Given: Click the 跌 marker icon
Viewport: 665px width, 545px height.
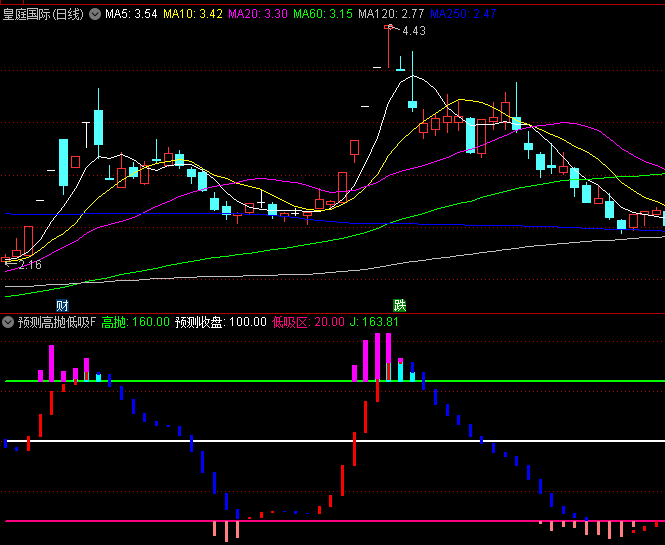Looking at the screenshot, I should [x=400, y=305].
